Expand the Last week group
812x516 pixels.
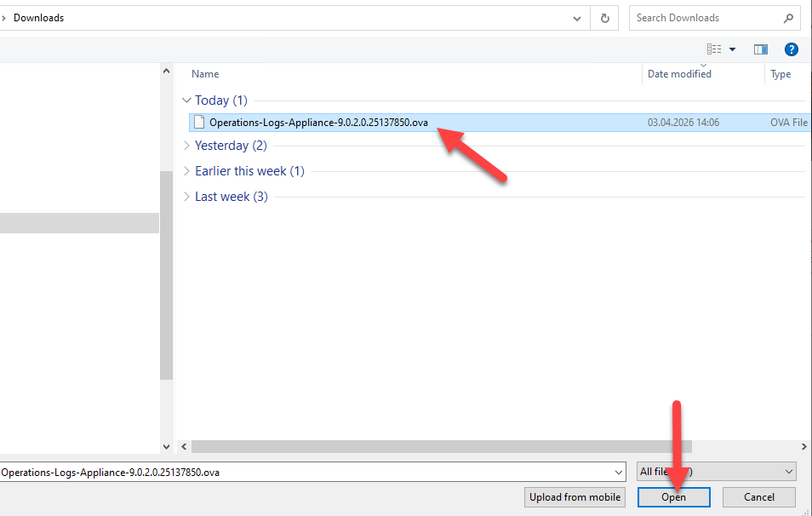pyautogui.click(x=186, y=197)
